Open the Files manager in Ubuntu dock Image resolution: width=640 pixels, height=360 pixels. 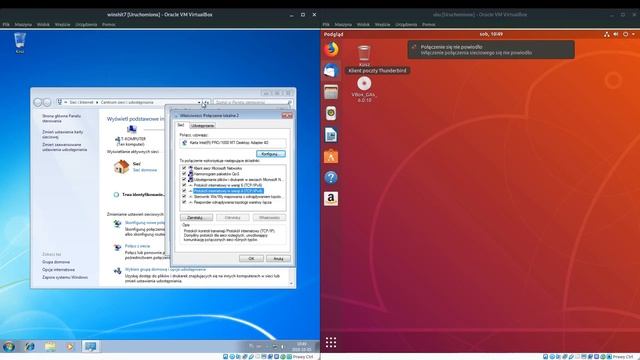(x=331, y=92)
